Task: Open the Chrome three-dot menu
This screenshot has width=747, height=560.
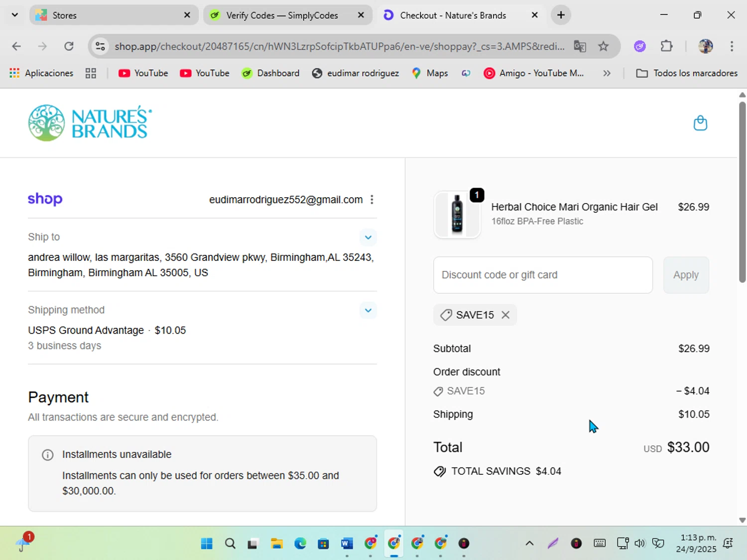Action: 732,46
